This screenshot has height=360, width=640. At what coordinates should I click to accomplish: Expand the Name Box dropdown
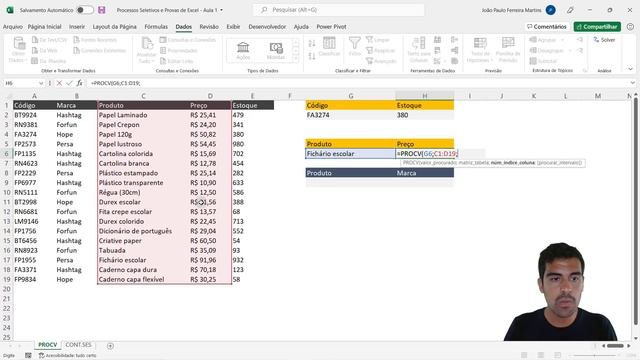click(41, 83)
